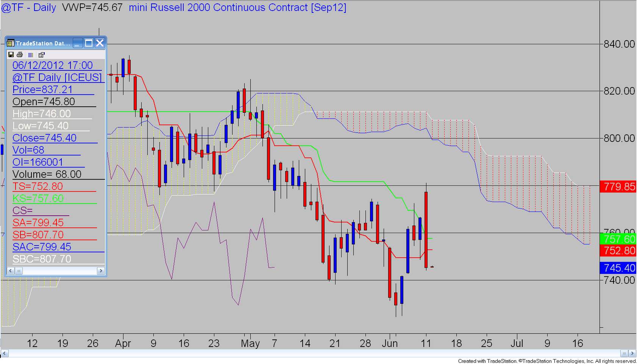Click the 'Apr' date axis label
637x364 pixels.
point(123,344)
